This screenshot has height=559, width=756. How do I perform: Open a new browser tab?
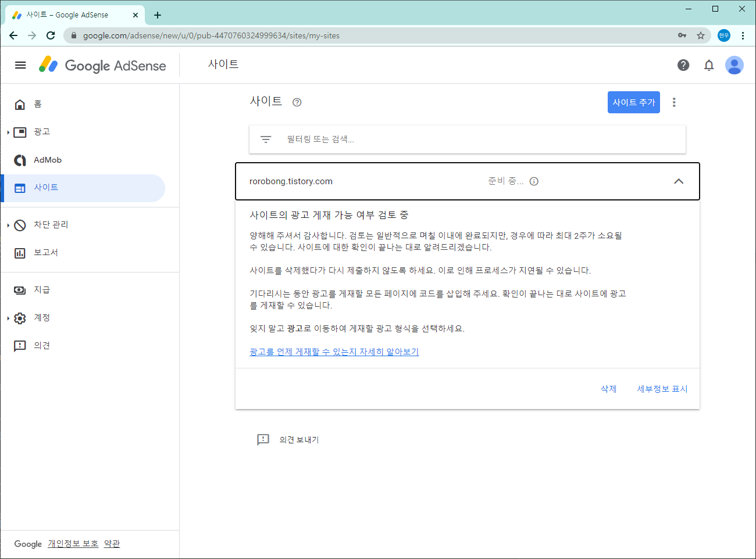(158, 15)
